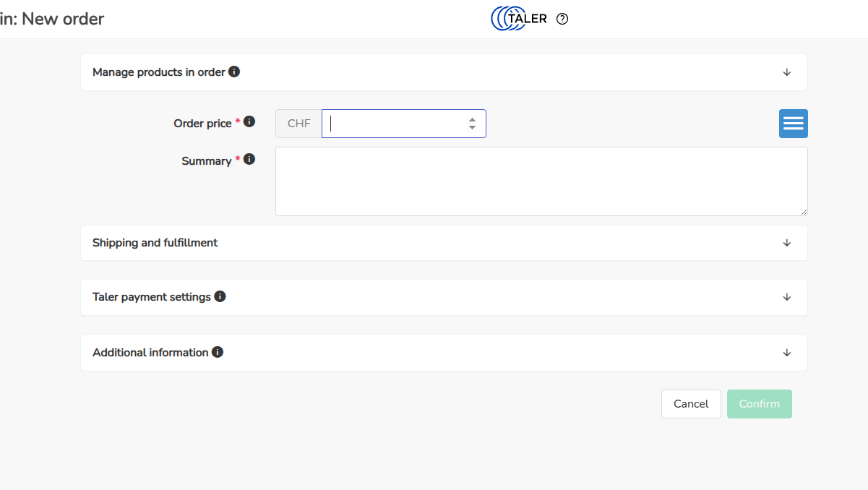The width and height of the screenshot is (868, 490).
Task: Open the help question mark icon
Action: tap(562, 19)
